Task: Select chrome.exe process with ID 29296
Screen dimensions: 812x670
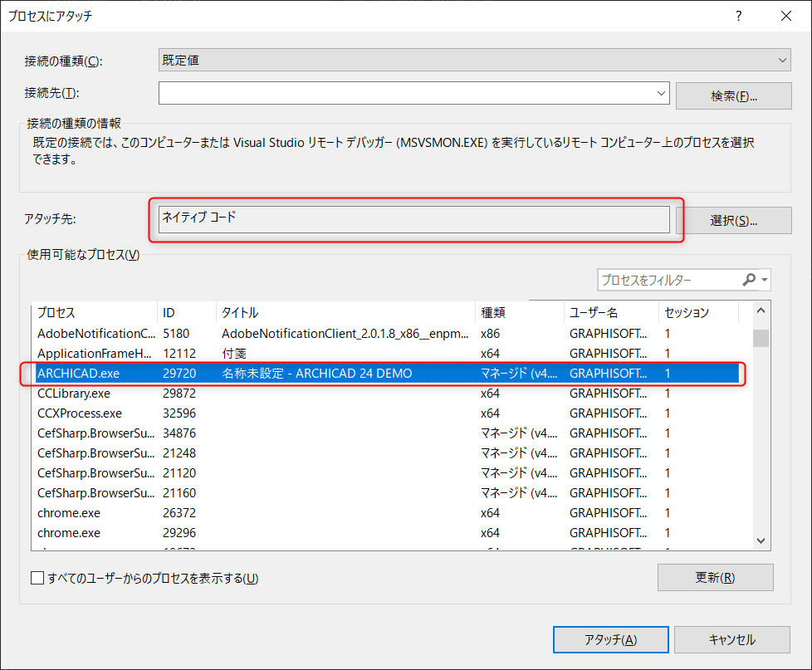Action: coord(386,533)
